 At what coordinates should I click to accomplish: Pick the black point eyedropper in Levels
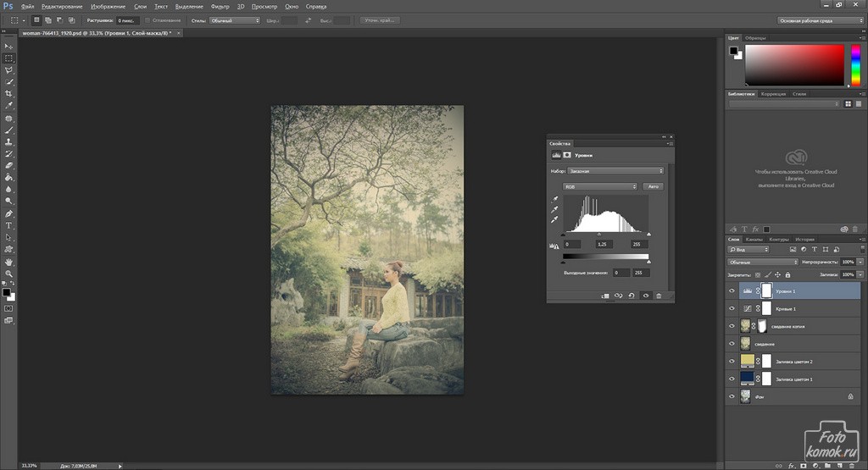point(554,199)
